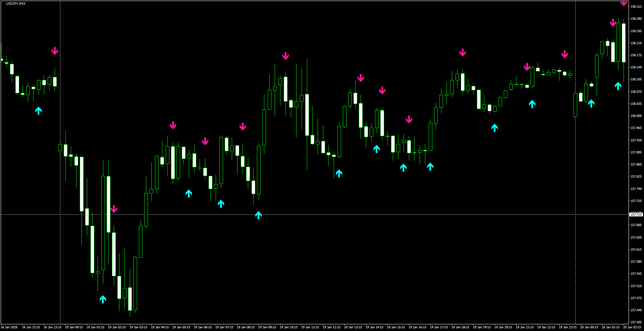Viewport: 644px width, 331px height.
Task: Click the cyan buy arrow below the 19 Jan 20:15 candles
Action: coord(495,128)
